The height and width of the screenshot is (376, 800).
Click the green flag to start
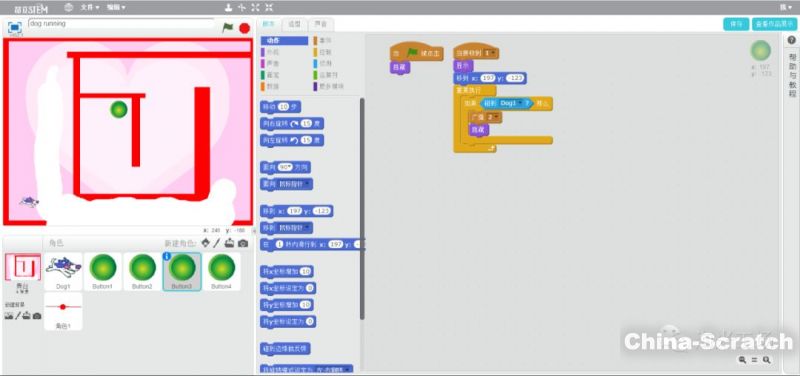pyautogui.click(x=228, y=28)
